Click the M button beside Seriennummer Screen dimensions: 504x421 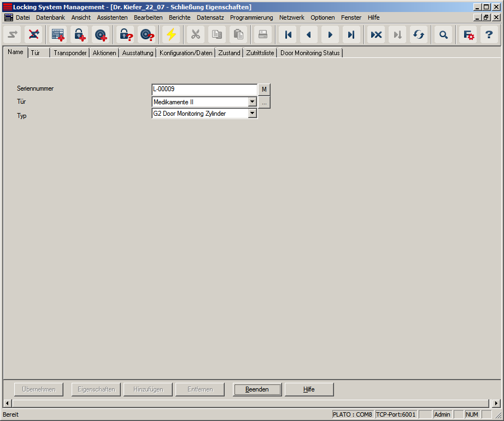[x=264, y=90]
